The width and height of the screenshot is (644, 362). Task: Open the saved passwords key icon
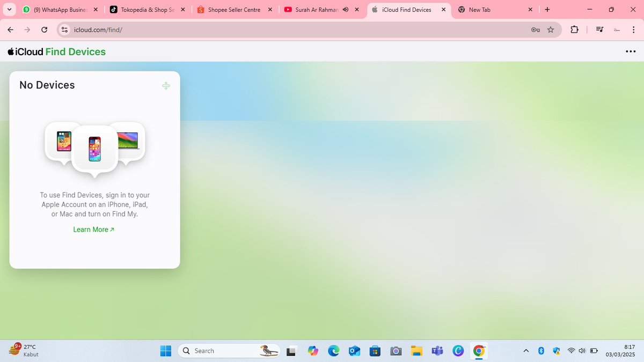point(535,29)
